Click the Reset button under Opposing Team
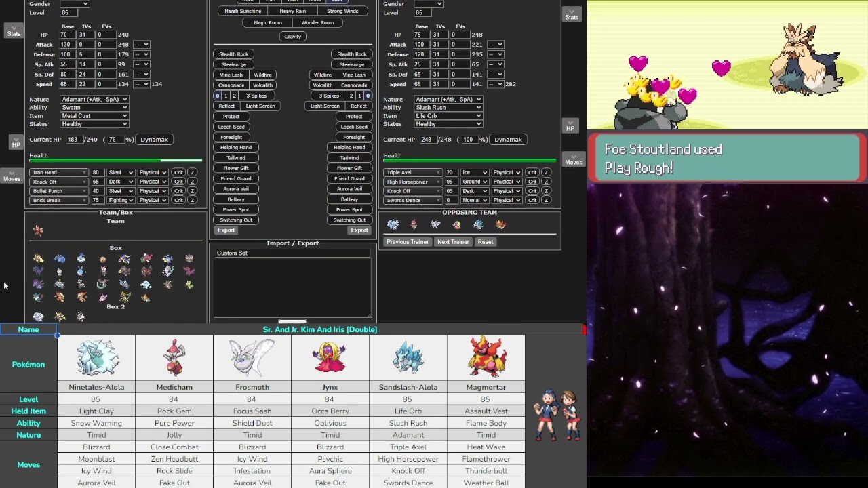 tap(486, 242)
